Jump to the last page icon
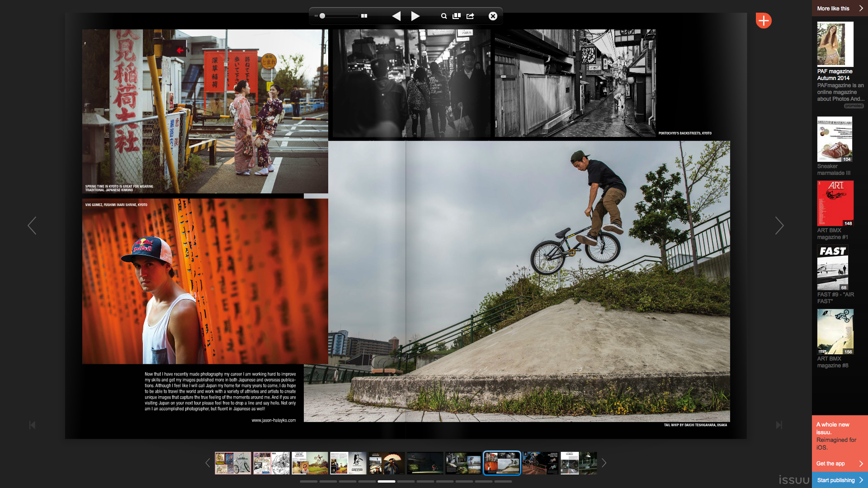The image size is (868, 488). coord(778,425)
